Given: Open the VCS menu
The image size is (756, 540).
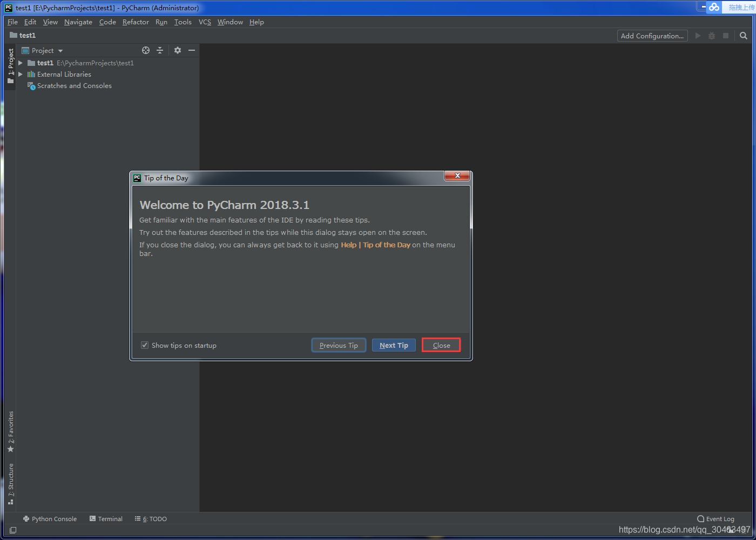Looking at the screenshot, I should coord(205,22).
